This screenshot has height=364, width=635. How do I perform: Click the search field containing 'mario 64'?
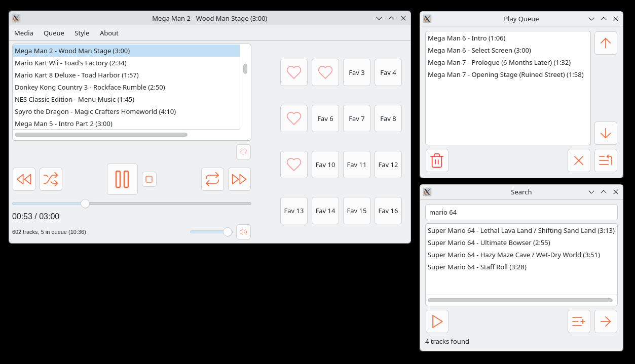[x=521, y=213]
